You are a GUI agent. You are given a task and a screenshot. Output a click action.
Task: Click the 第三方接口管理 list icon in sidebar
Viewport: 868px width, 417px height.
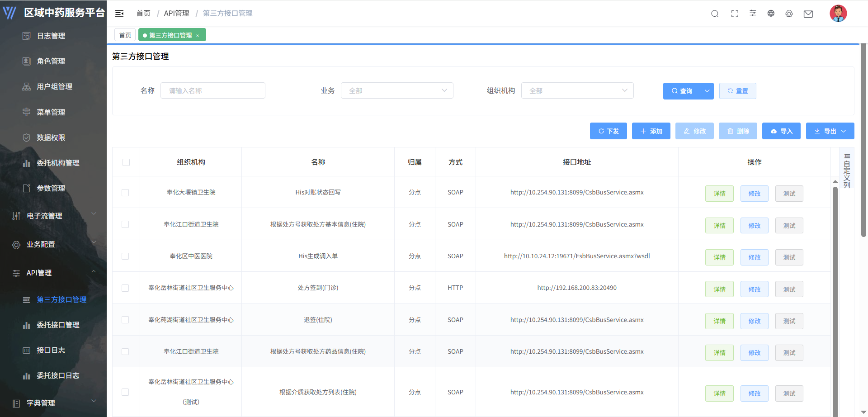click(27, 300)
